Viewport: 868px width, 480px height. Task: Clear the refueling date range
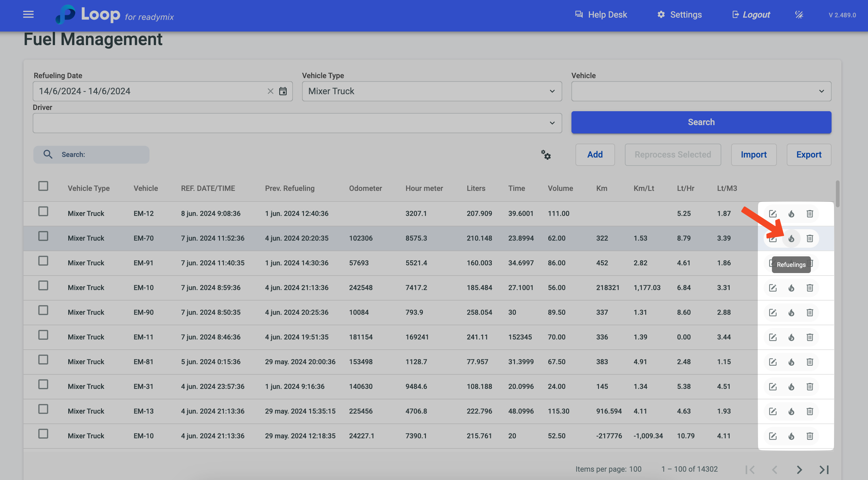[x=270, y=91]
